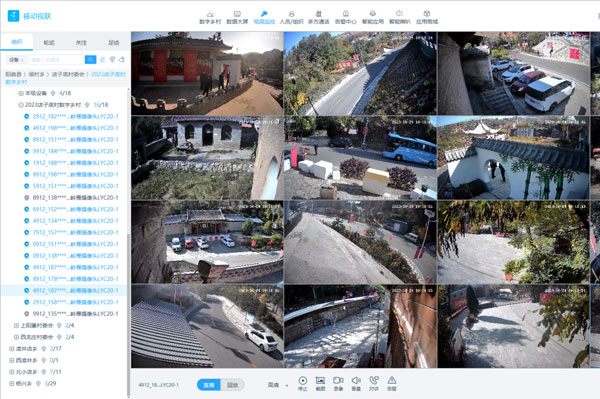Select camera 7912_157 in device tree
Image resolution: width=600 pixels, height=399 pixels.
pos(75,232)
